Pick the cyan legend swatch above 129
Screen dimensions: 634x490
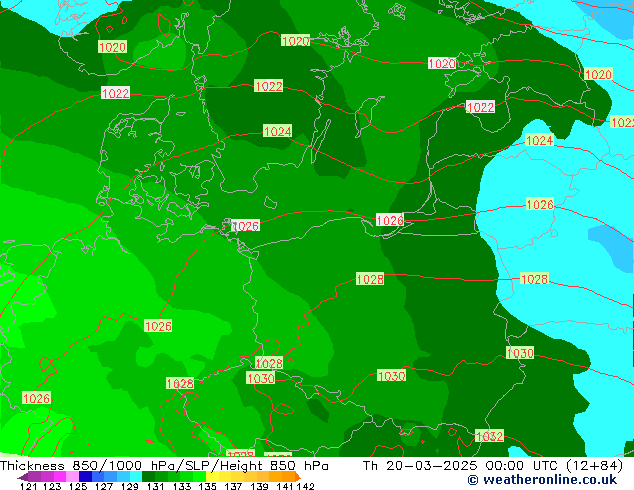136,476
